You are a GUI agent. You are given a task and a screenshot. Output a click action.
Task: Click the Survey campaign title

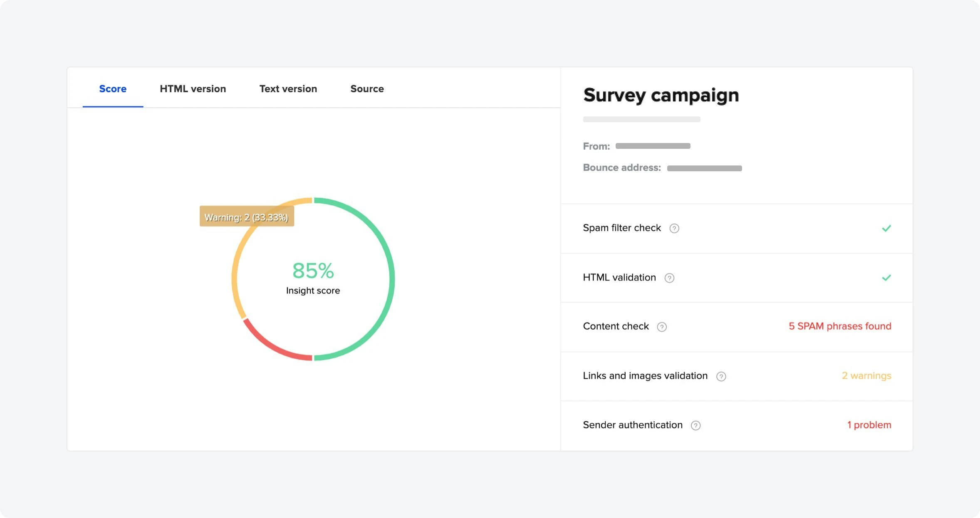[x=661, y=95]
